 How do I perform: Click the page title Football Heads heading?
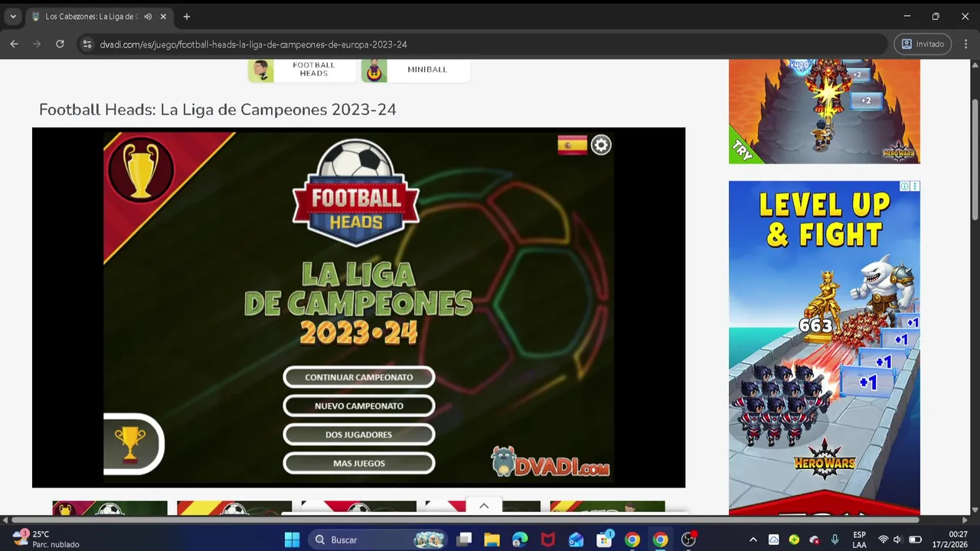[x=217, y=109]
